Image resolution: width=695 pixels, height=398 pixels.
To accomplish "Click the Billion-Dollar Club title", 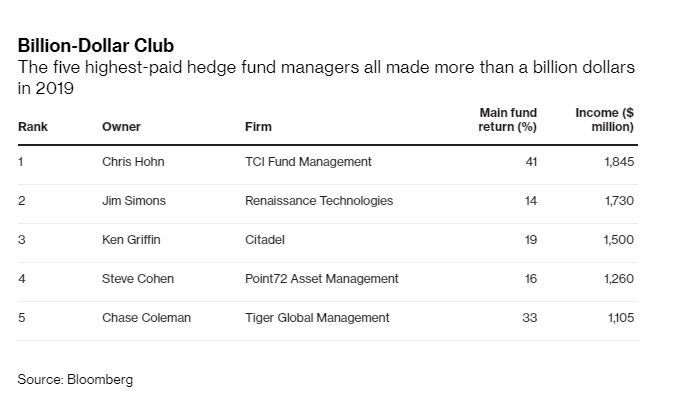I will click(96, 46).
